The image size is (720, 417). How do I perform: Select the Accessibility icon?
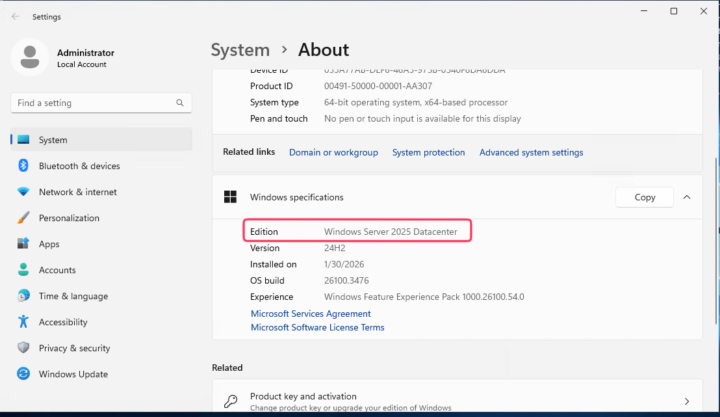click(x=23, y=322)
